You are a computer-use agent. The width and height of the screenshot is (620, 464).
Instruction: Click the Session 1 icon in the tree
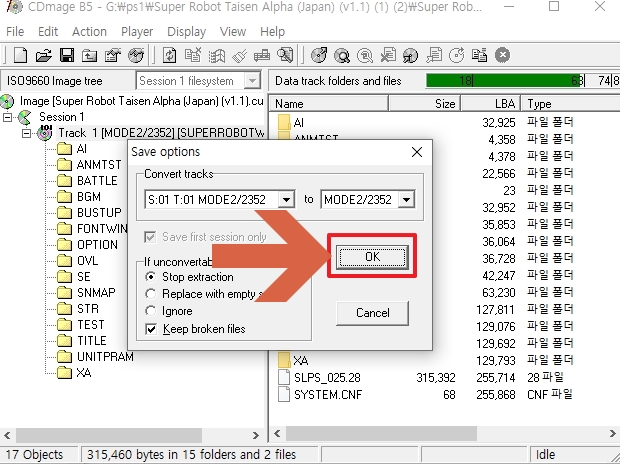point(25,117)
